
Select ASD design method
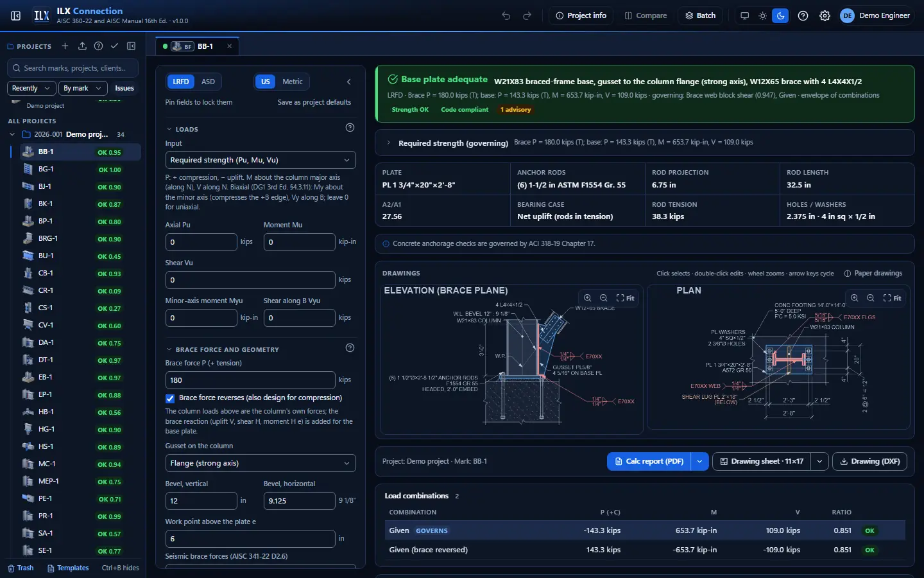pos(208,82)
